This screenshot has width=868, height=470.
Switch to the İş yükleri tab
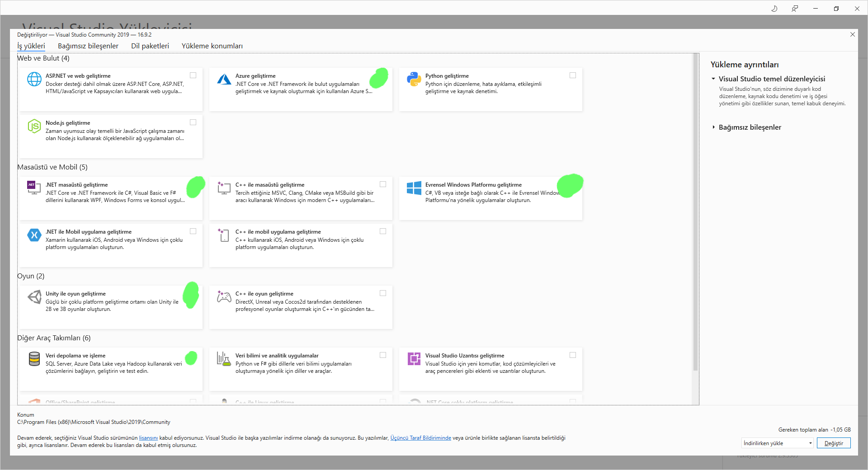31,46
